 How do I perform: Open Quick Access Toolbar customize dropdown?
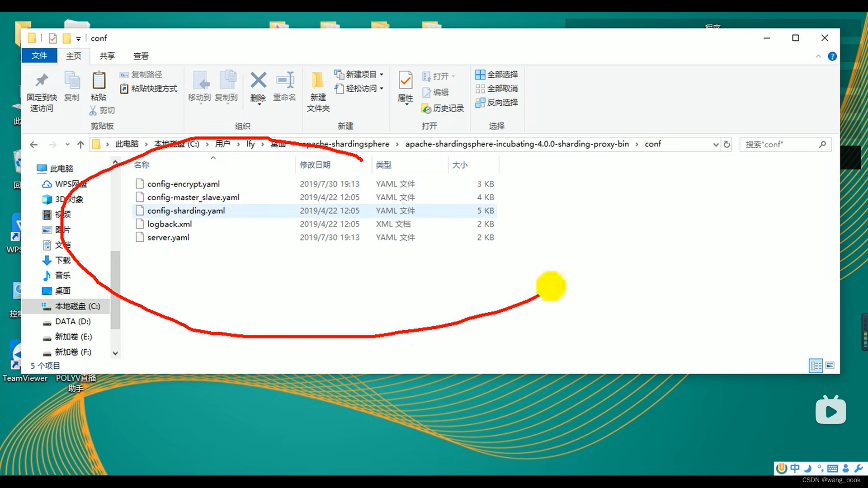pyautogui.click(x=78, y=39)
